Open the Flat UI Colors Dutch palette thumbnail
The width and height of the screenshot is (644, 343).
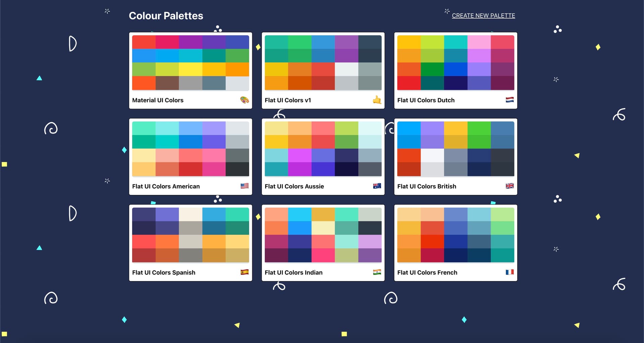point(455,63)
